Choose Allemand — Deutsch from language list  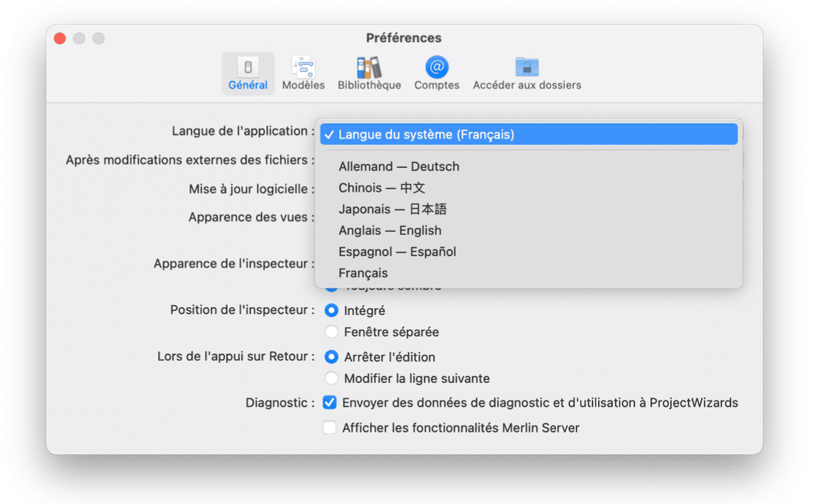[398, 167]
